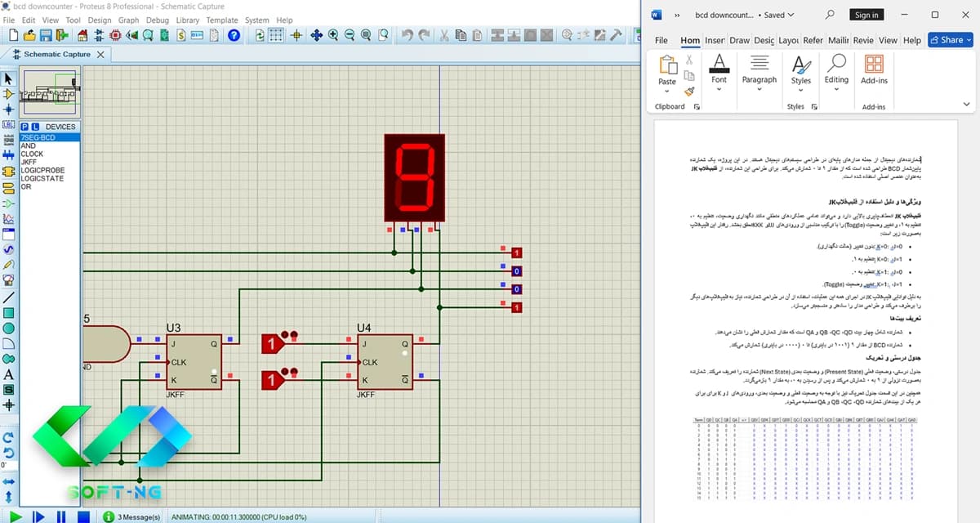Open Project folder icon in Proteus toolbar
Viewport: 980px width, 523px height.
point(29,35)
